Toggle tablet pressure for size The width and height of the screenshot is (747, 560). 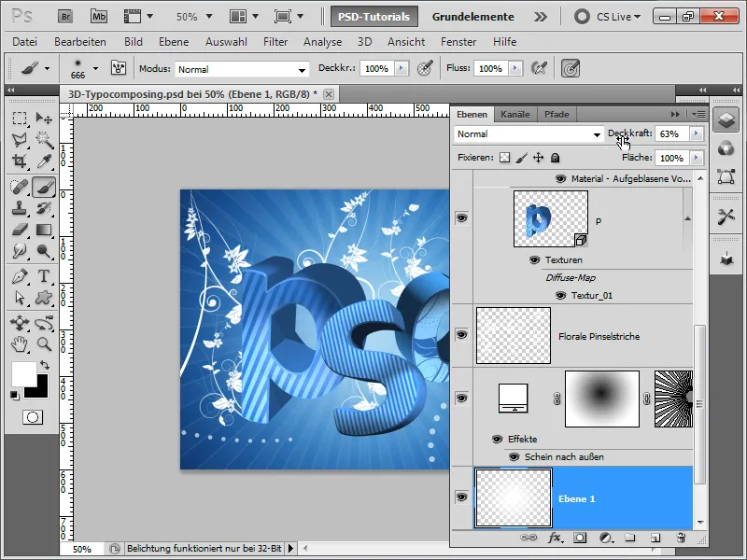click(x=571, y=68)
